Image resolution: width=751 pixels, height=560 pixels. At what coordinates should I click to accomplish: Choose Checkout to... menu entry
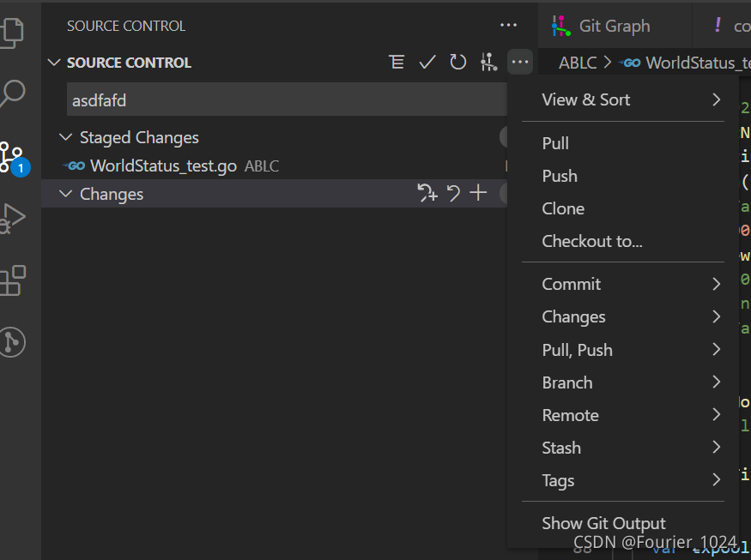[x=592, y=241]
